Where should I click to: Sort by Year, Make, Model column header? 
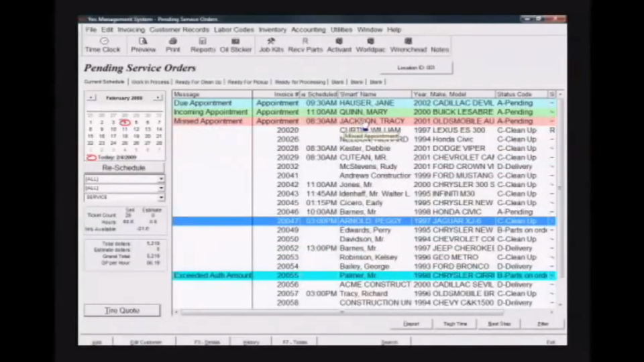[x=453, y=94]
